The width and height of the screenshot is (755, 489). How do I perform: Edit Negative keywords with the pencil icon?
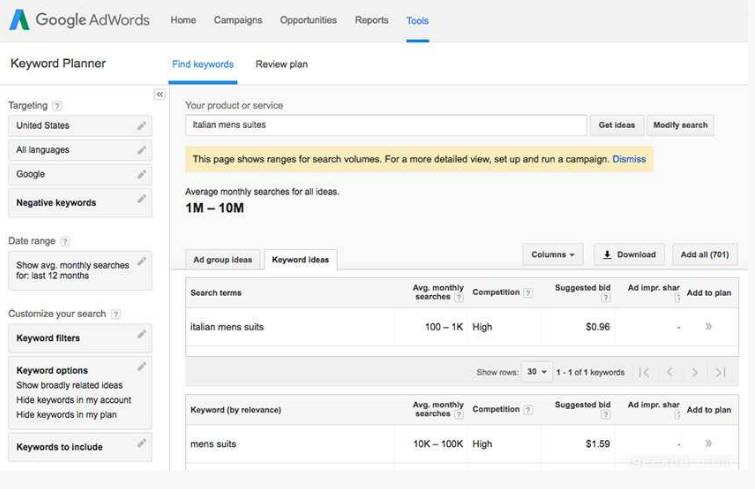(x=142, y=199)
